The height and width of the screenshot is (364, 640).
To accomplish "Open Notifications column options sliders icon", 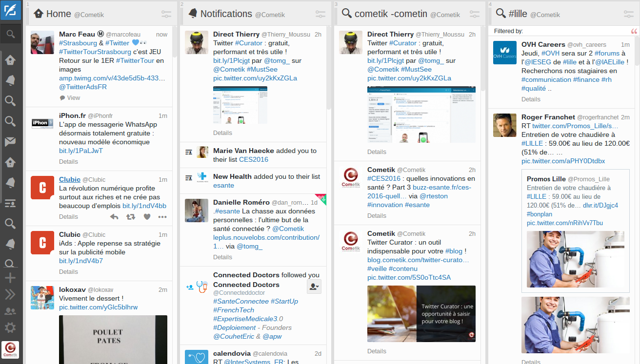I will point(320,14).
